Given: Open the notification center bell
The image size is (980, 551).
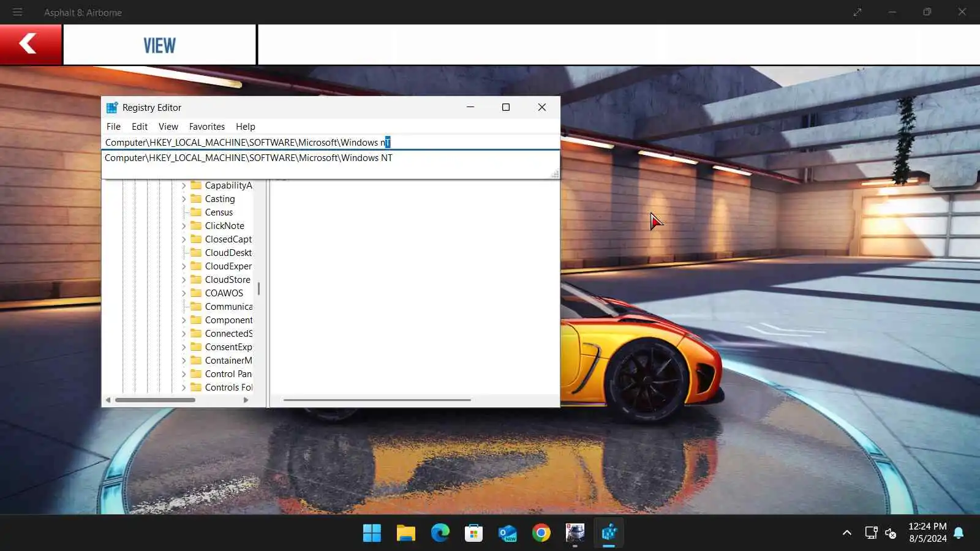Looking at the screenshot, I should coord(959,533).
